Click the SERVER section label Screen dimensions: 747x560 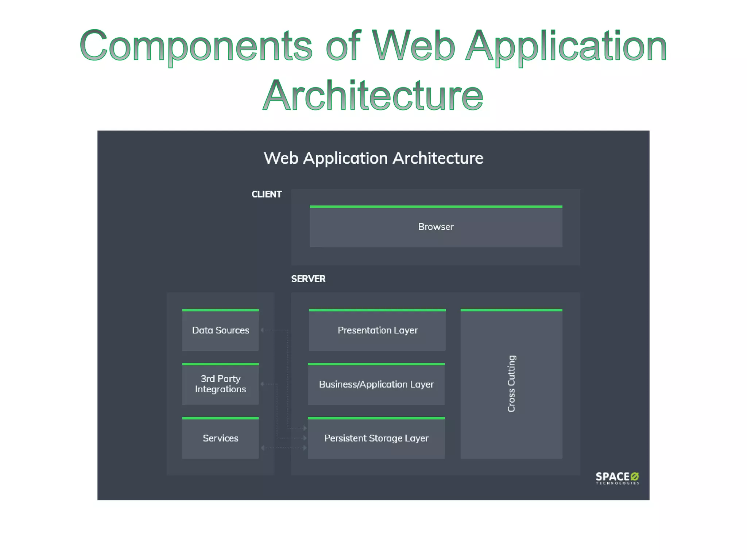(x=308, y=279)
